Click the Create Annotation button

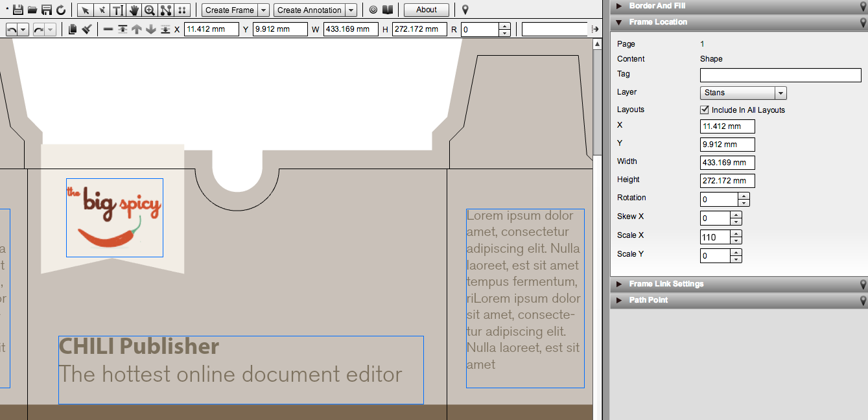tap(309, 10)
